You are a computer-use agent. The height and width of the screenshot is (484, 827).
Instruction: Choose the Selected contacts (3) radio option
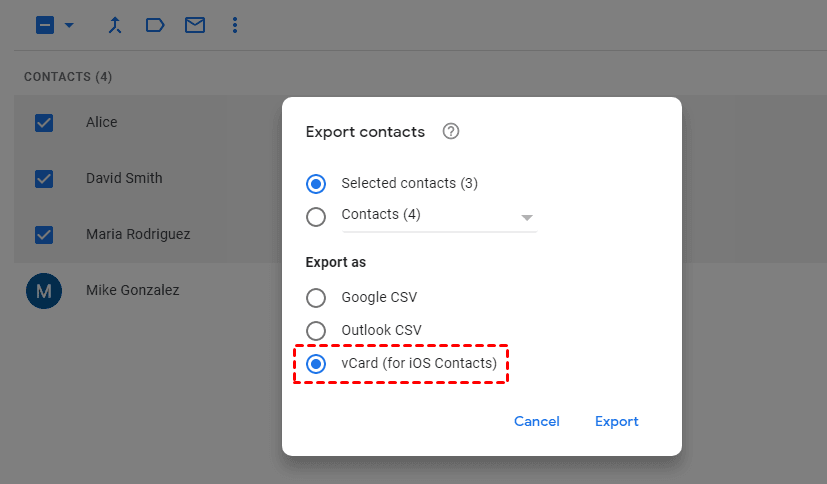coord(316,184)
